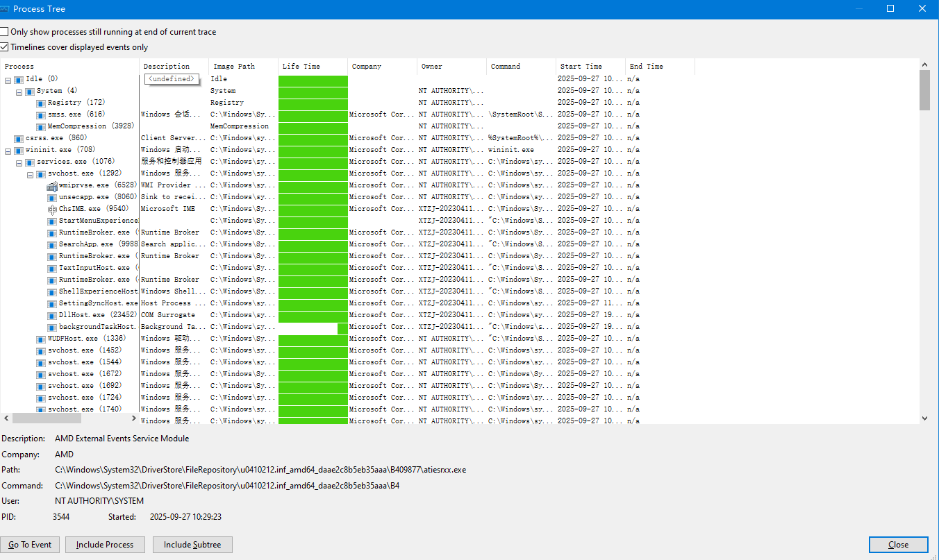
Task: Click the MemCompression (3928) process icon
Action: point(41,126)
